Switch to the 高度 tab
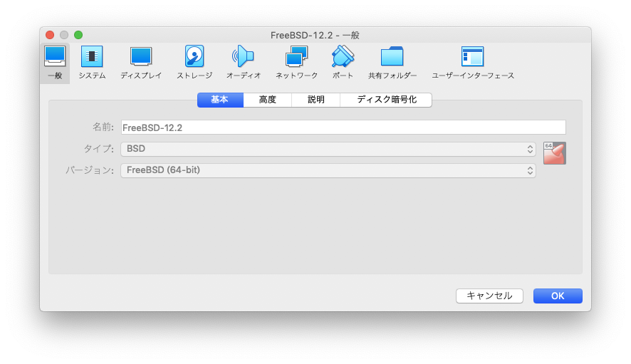This screenshot has width=631, height=364. (267, 100)
